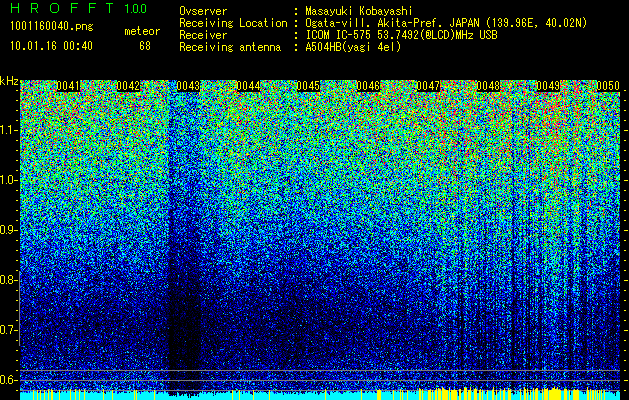Click the 0041 time marker

tap(68, 86)
